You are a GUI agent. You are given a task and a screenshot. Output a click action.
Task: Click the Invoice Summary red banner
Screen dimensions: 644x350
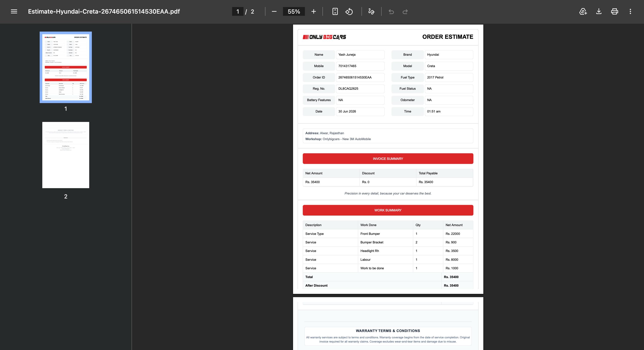pos(388,159)
